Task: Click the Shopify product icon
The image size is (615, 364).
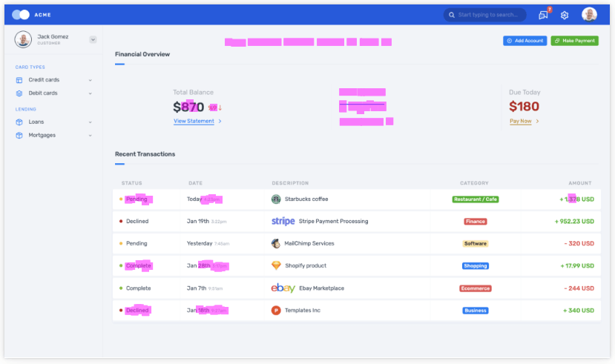Action: pos(276,265)
